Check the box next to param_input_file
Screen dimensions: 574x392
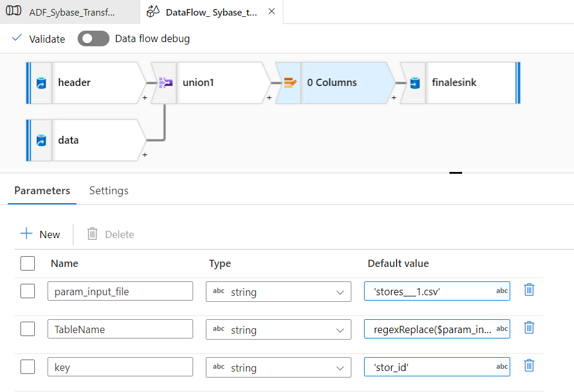pyautogui.click(x=28, y=291)
